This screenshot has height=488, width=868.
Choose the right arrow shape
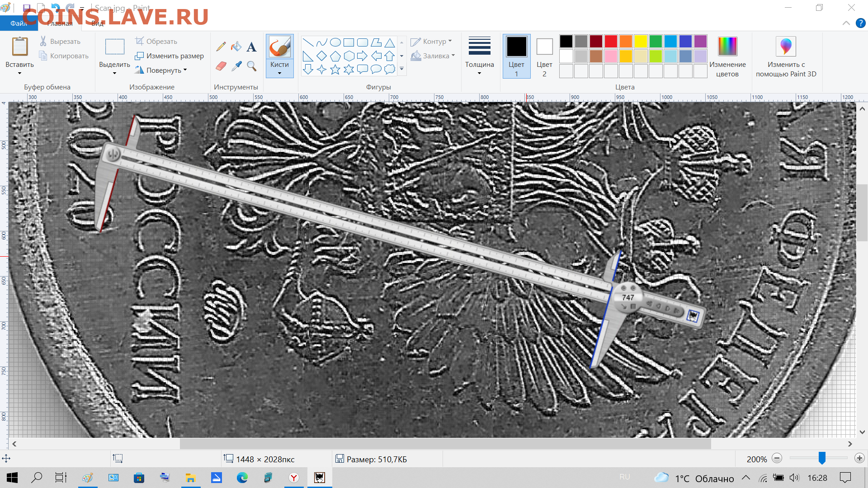click(x=362, y=56)
